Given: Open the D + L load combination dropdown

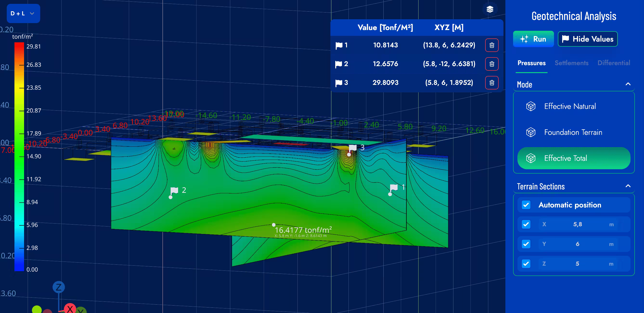Looking at the screenshot, I should 23,13.
